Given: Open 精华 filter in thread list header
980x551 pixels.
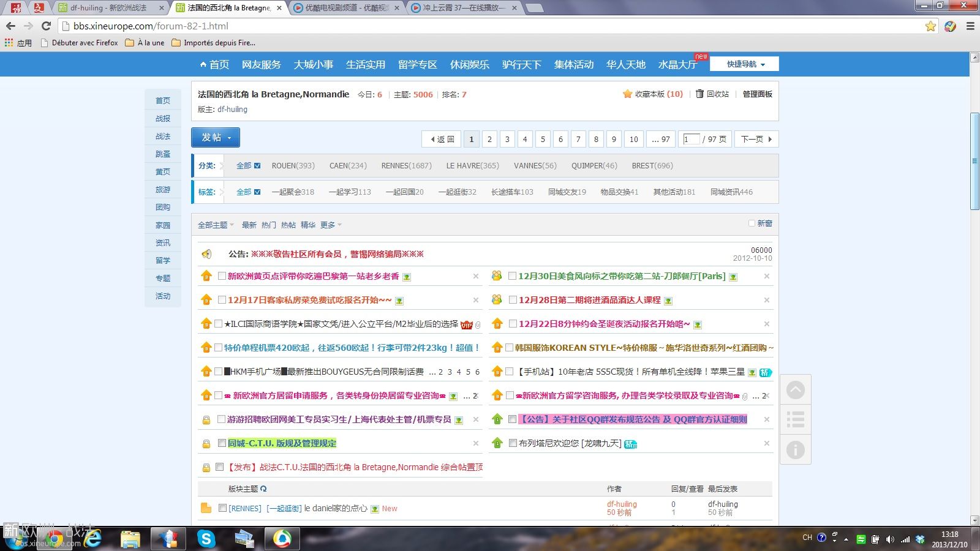Looking at the screenshot, I should [308, 225].
